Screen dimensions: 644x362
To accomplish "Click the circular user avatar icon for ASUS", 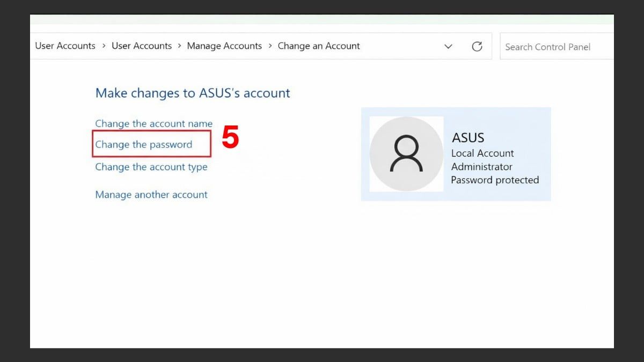I will pos(406,154).
